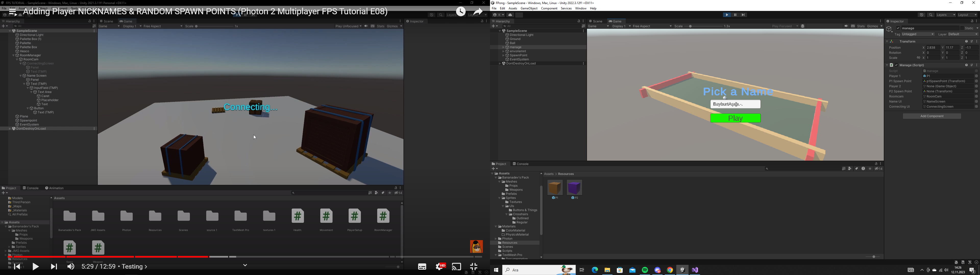
Task: Toggle the manage object's active checkbox
Action: tap(898, 28)
